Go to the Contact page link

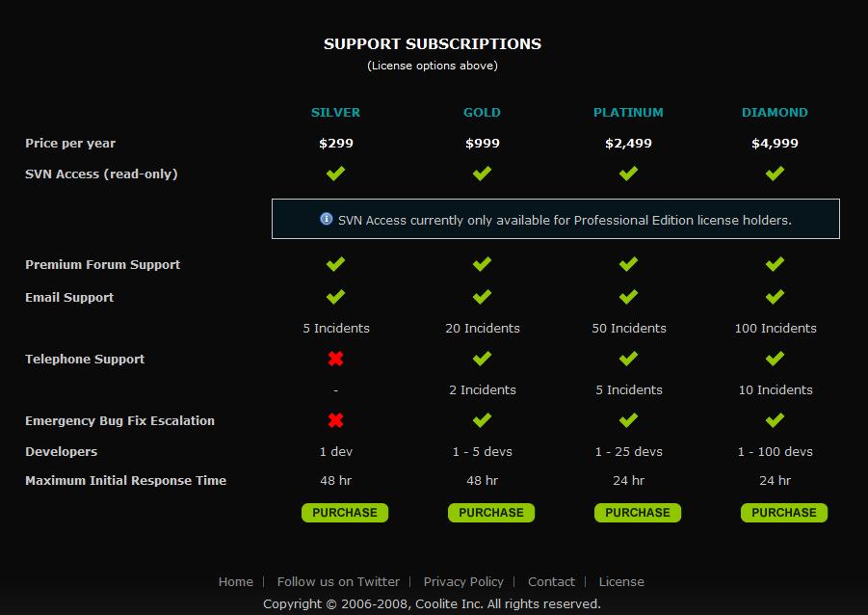pyautogui.click(x=551, y=582)
